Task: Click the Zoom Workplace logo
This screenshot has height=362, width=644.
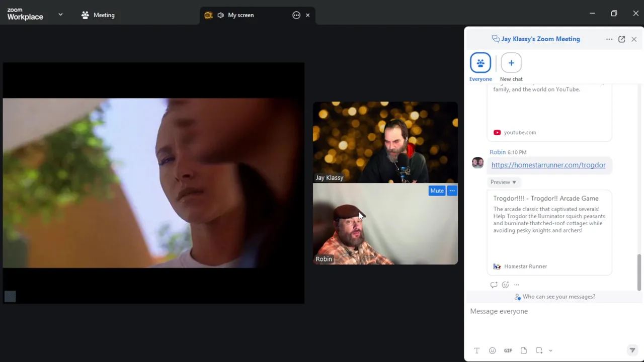Action: pyautogui.click(x=25, y=15)
